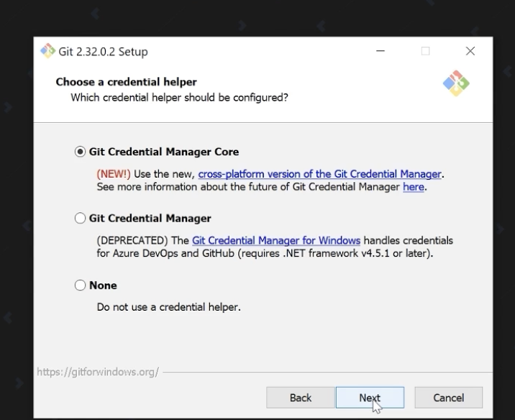Cancel the Git setup

coord(449,398)
